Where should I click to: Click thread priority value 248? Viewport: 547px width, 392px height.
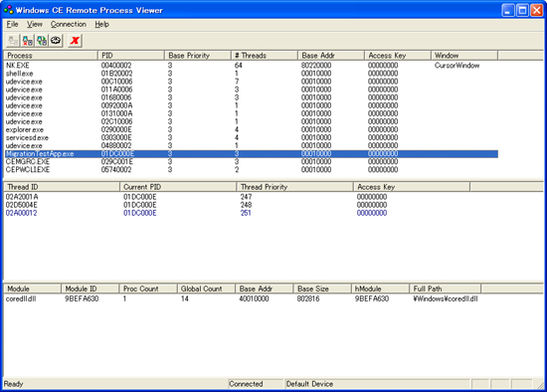(246, 205)
